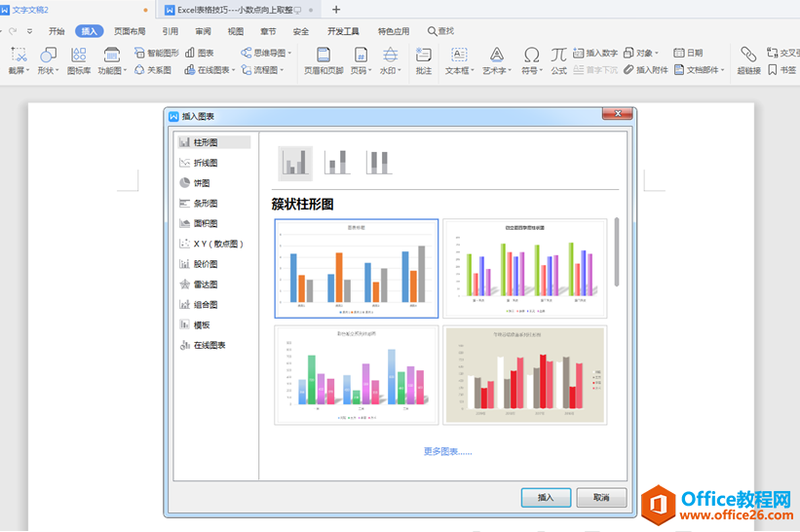
Task: Click the redo arrow in quick access
Action: (13, 31)
